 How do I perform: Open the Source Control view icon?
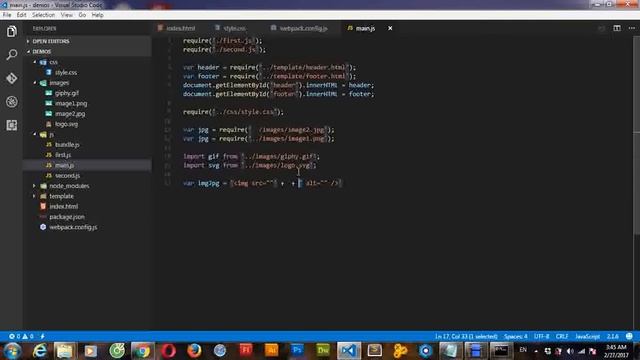click(11, 78)
